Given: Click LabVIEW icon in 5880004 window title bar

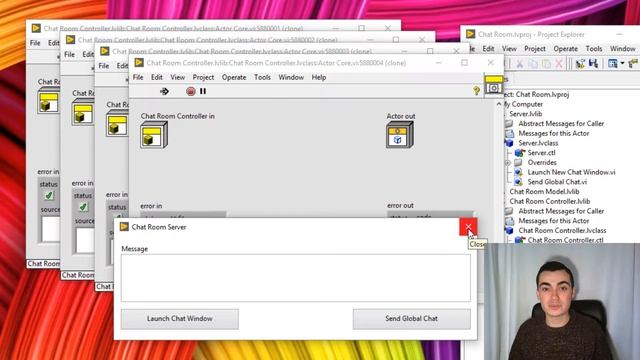Looking at the screenshot, I should pos(139,62).
